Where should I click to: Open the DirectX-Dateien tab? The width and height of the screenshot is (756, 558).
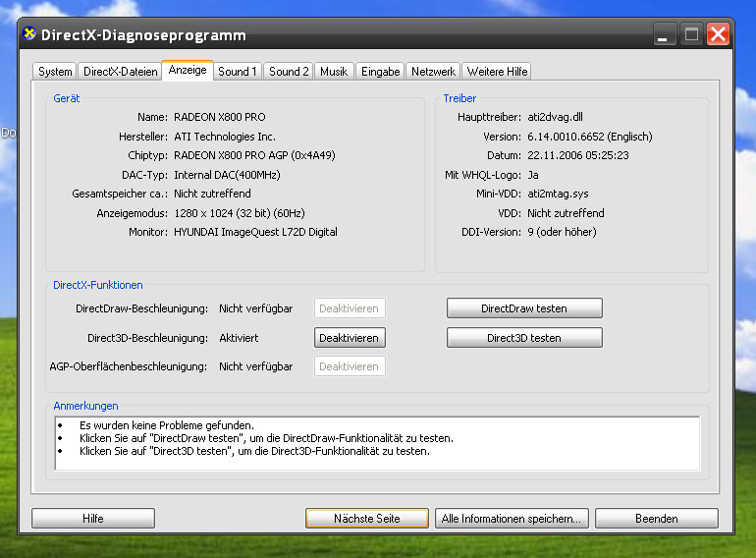pyautogui.click(x=120, y=72)
